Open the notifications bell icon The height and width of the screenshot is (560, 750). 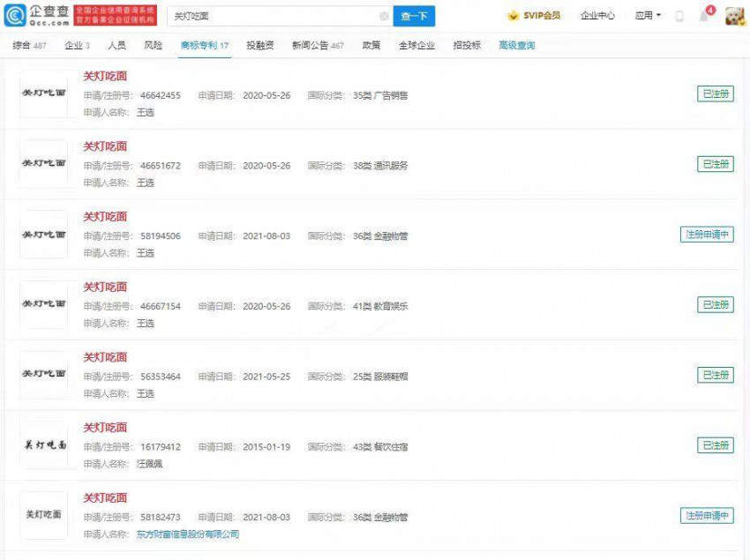(x=704, y=16)
